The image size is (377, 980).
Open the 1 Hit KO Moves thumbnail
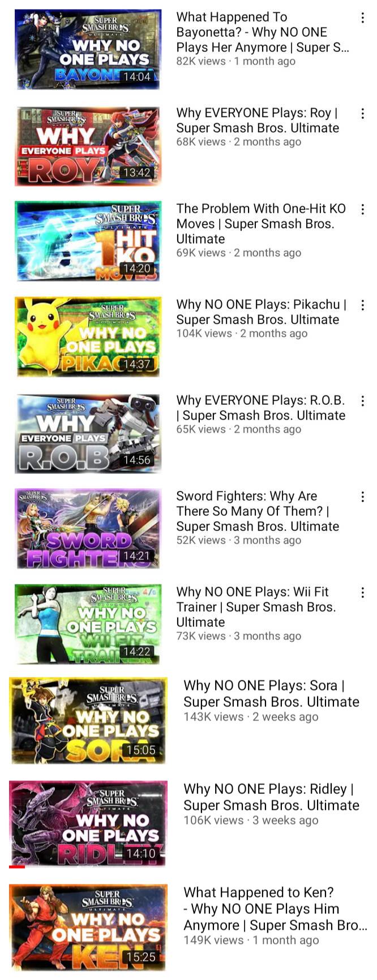point(88,241)
